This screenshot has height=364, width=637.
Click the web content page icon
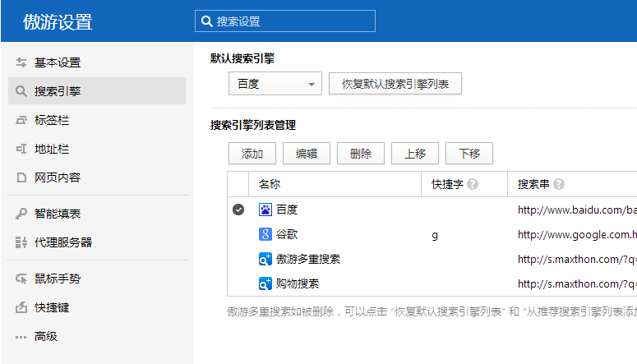[x=21, y=177]
